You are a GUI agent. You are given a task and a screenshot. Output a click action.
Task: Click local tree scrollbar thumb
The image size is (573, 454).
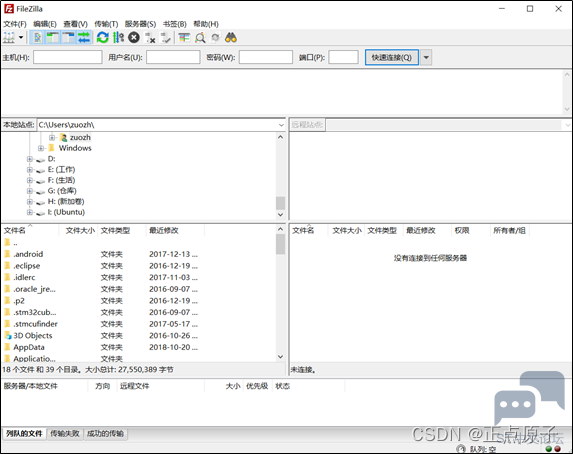280,203
